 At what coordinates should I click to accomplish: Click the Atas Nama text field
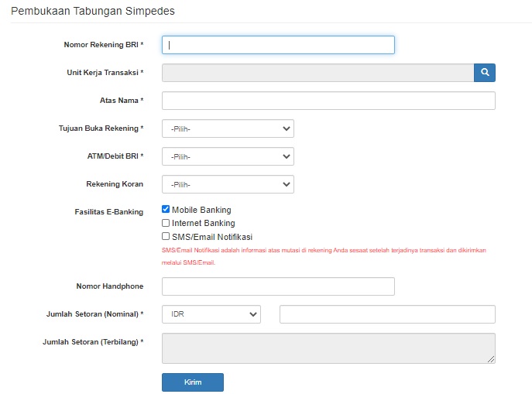tap(328, 101)
